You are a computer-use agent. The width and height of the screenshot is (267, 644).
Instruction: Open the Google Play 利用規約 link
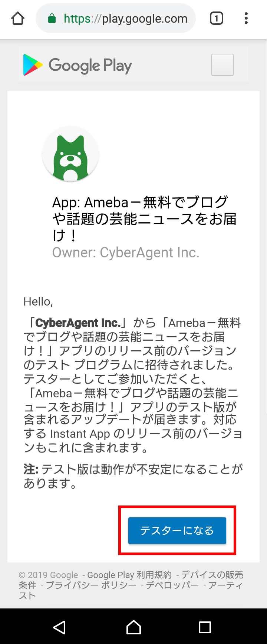click(129, 575)
